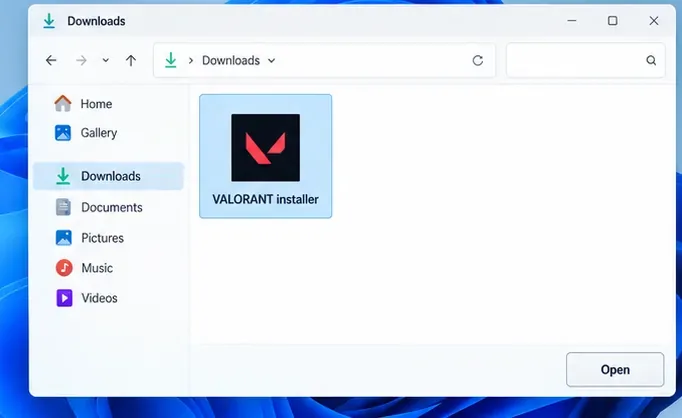This screenshot has width=682, height=418.
Task: Click the title bar download icon
Action: (x=49, y=21)
